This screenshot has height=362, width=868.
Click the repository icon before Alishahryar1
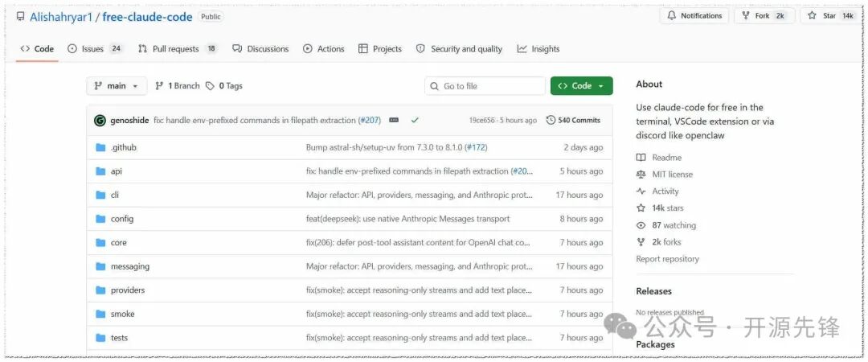coord(20,17)
